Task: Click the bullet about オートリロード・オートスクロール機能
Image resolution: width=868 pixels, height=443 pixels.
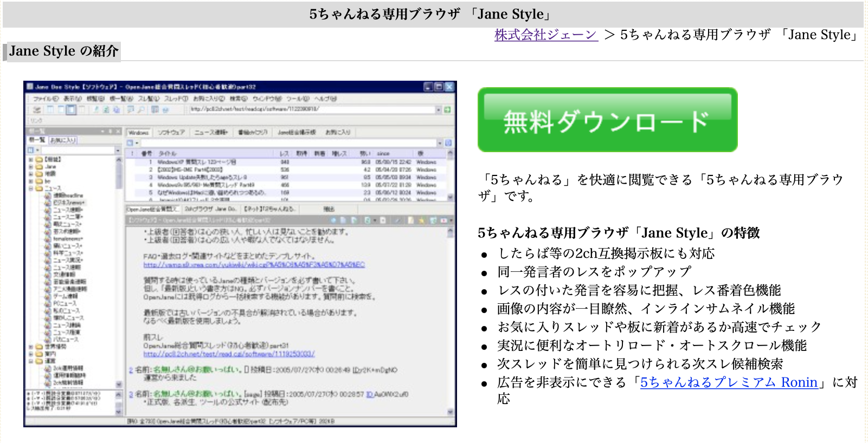Action: (x=652, y=346)
